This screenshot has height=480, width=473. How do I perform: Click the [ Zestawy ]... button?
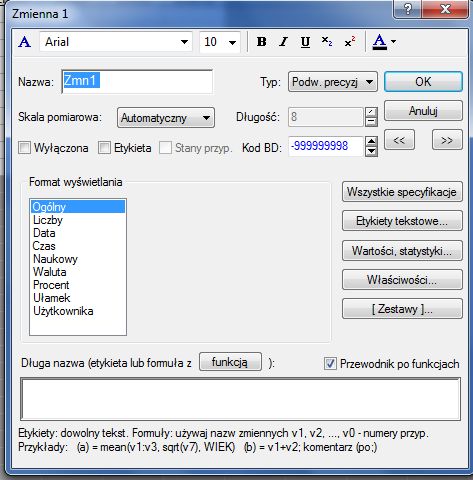[402, 309]
